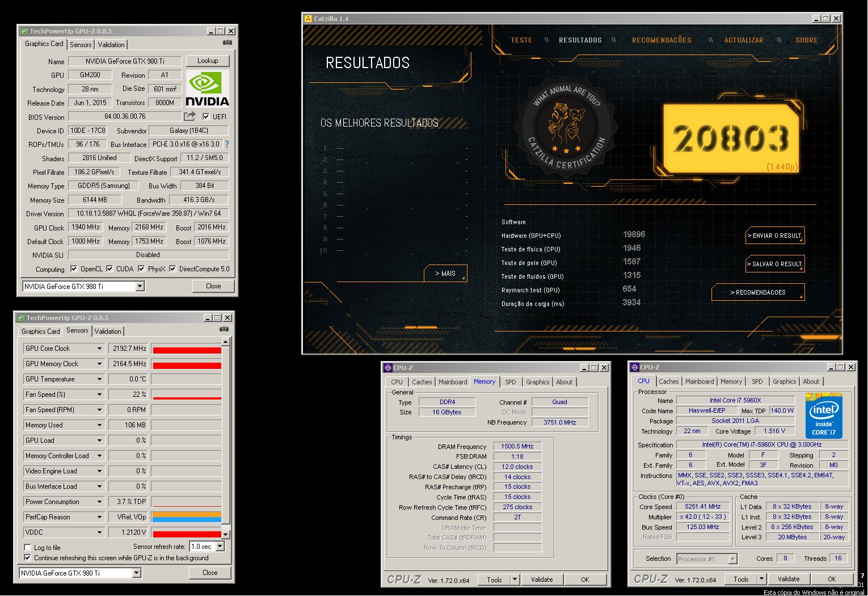Open Tools dropdown arrow in CPU-Z processor window
Image resolution: width=868 pixels, height=596 pixels.
761,579
